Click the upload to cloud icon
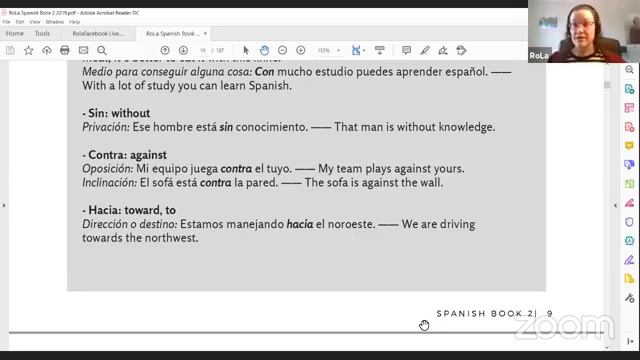640x360 pixels. (47, 50)
